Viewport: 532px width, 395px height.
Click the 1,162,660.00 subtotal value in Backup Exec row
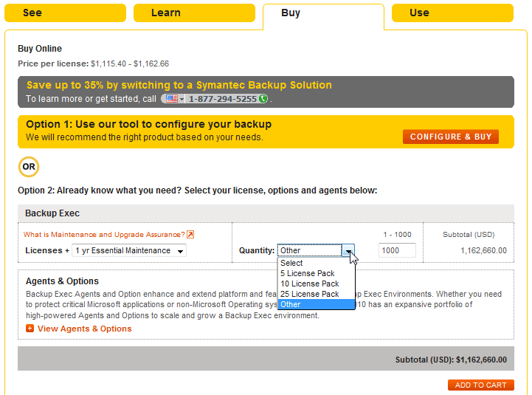[x=483, y=250]
